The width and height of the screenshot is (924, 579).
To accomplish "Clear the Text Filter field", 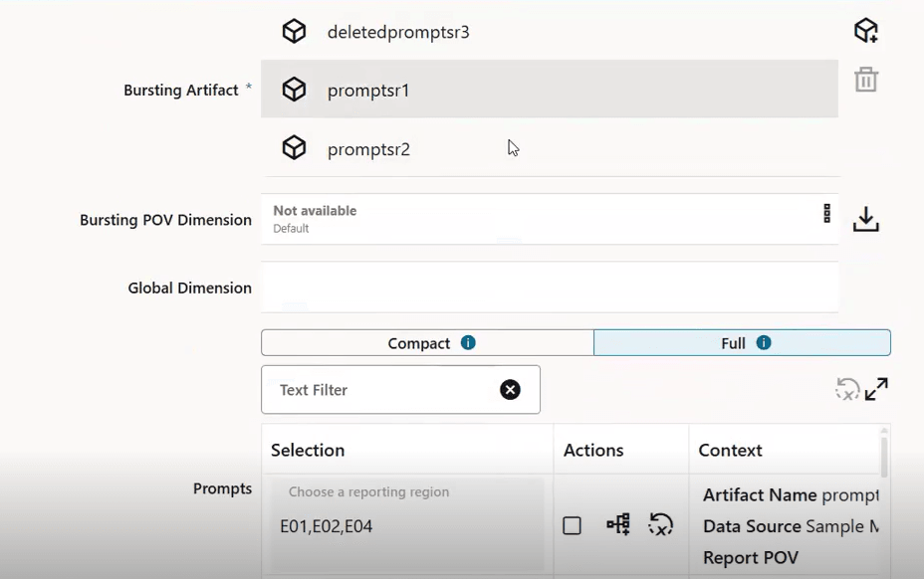I will coord(510,389).
